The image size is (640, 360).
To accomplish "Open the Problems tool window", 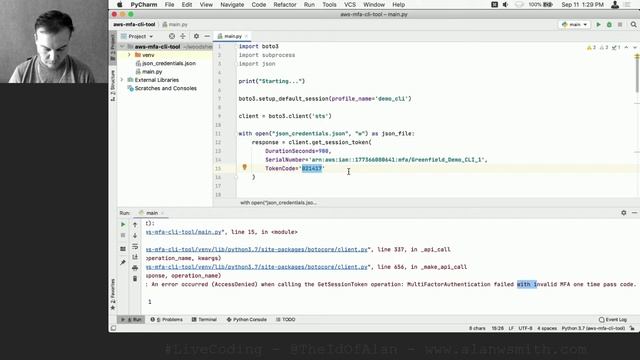I will (x=166, y=320).
